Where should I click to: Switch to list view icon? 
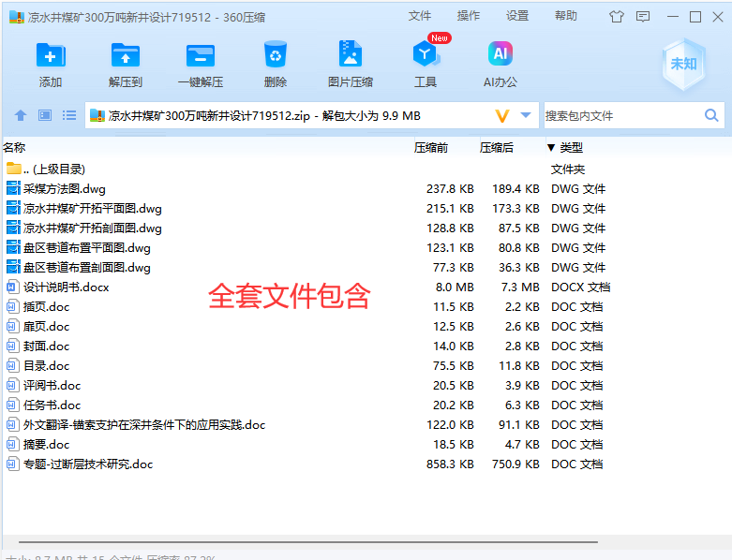pyautogui.click(x=69, y=115)
